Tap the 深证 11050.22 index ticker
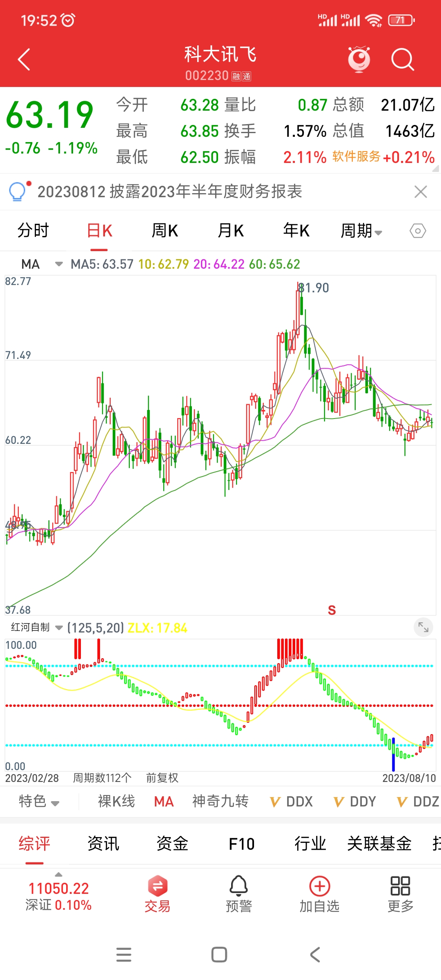Image resolution: width=441 pixels, height=980 pixels. pos(58,896)
